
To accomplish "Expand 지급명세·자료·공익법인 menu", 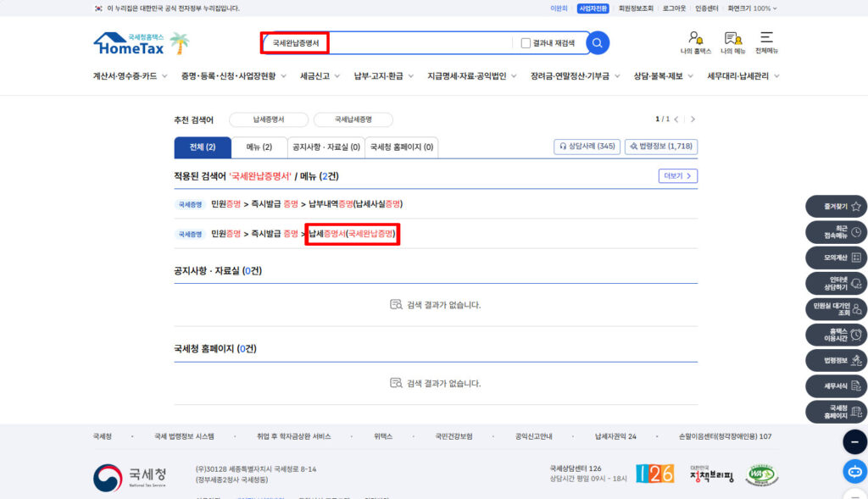I will click(x=471, y=75).
